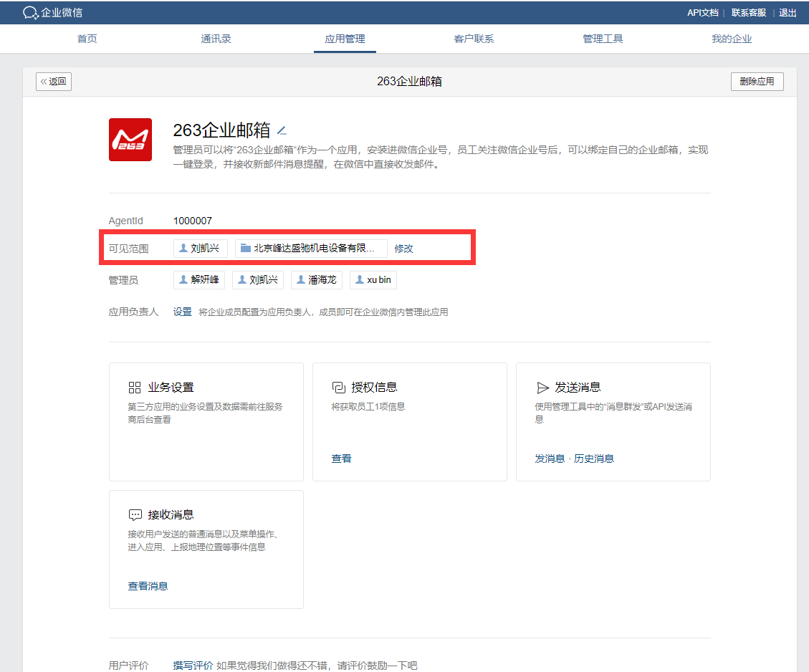Open the 管理工具 tab
The width and height of the screenshot is (809, 672).
603,39
